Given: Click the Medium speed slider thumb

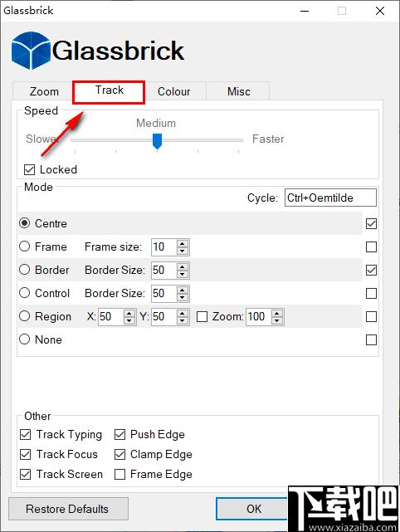Looking at the screenshot, I should pyautogui.click(x=157, y=141).
